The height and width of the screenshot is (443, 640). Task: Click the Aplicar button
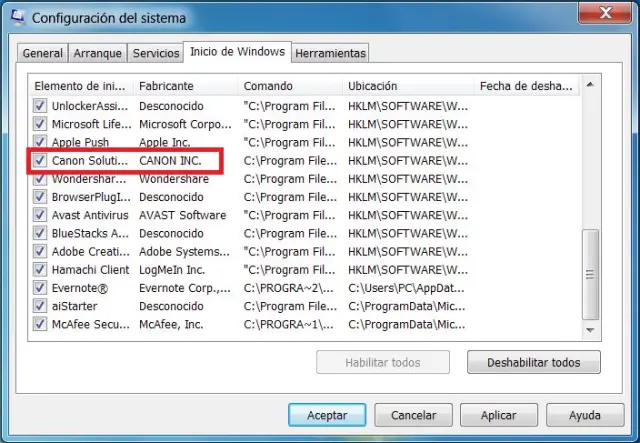tap(499, 415)
